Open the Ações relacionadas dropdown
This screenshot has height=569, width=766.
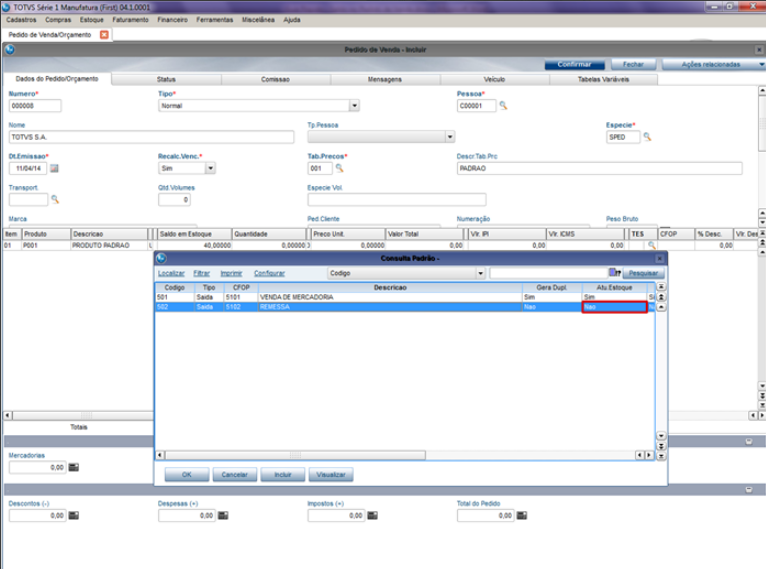coord(714,64)
